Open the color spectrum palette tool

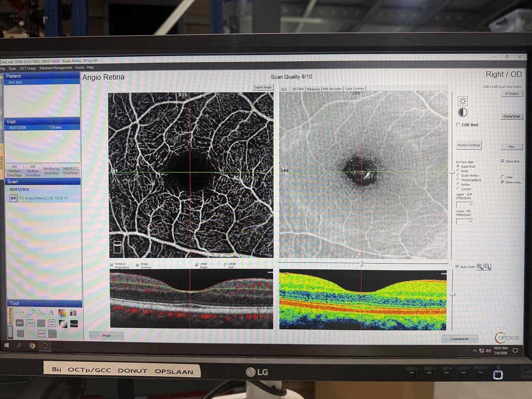pyautogui.click(x=62, y=313)
